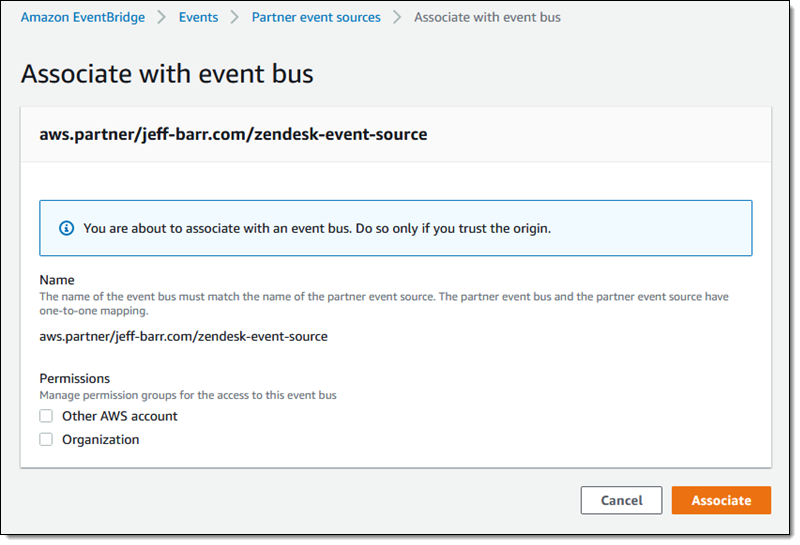Click the info icon in the alert banner
800x545 pixels.
point(67,228)
